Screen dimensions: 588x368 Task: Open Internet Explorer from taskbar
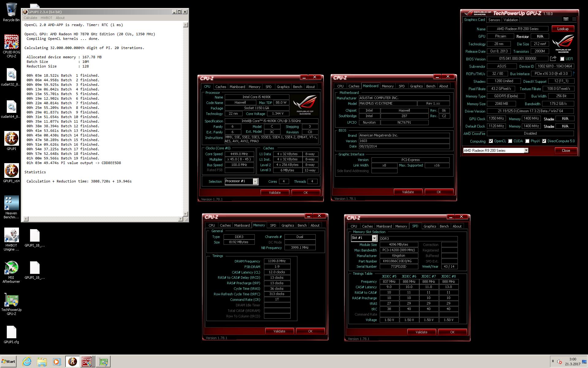click(27, 362)
